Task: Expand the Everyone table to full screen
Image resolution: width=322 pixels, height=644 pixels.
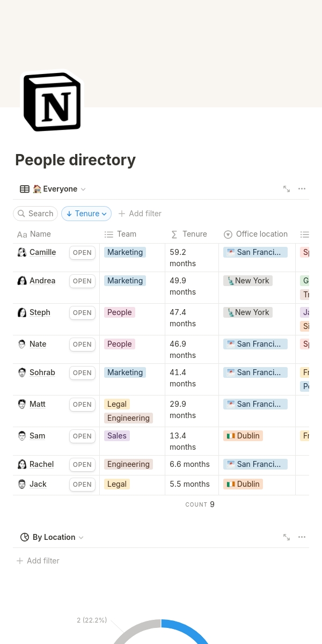Action: tap(287, 189)
